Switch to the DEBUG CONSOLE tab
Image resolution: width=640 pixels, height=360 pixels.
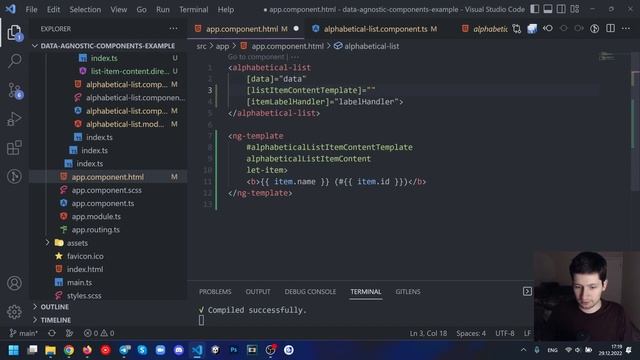(x=310, y=291)
